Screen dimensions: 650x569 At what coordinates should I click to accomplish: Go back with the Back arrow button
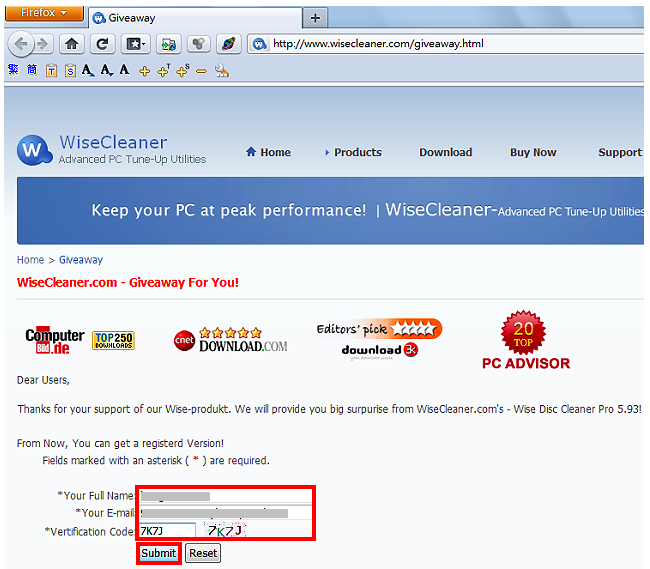(20, 44)
